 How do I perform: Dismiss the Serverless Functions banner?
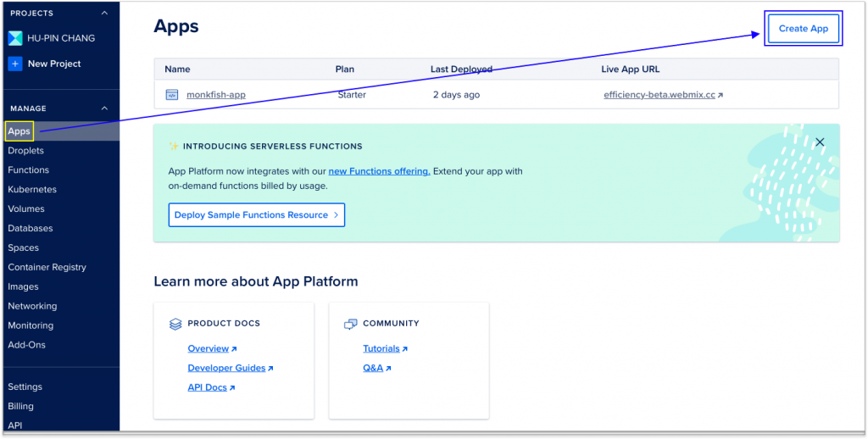[819, 142]
